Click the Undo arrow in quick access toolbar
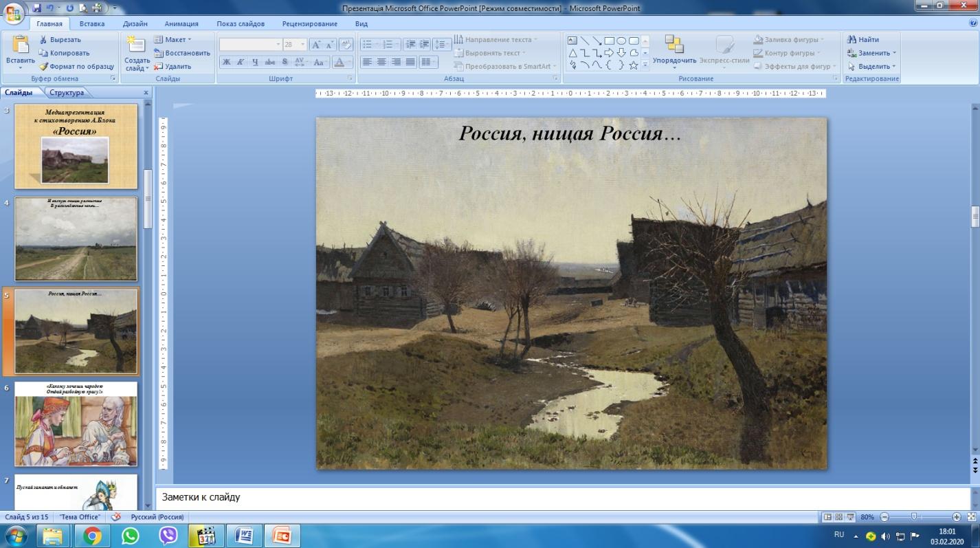Screen dimensions: 980x548 (x=51, y=8)
